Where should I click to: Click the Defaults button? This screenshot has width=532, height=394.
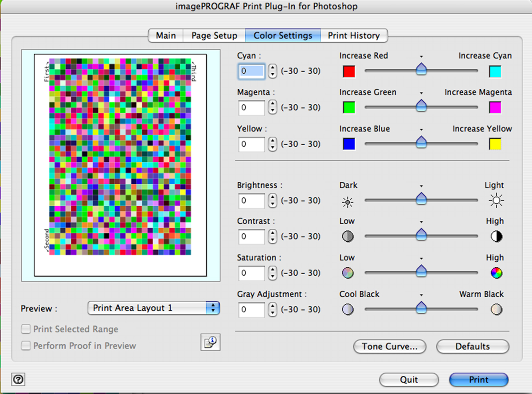click(473, 347)
